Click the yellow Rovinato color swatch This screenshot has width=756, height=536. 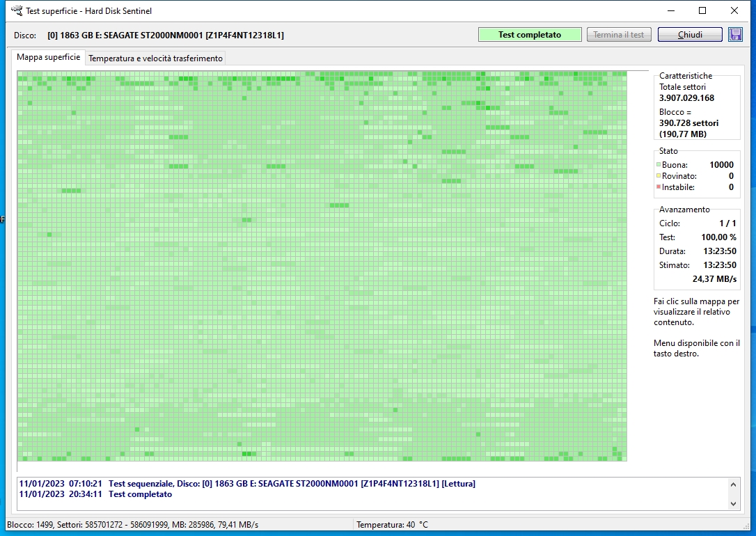click(658, 176)
